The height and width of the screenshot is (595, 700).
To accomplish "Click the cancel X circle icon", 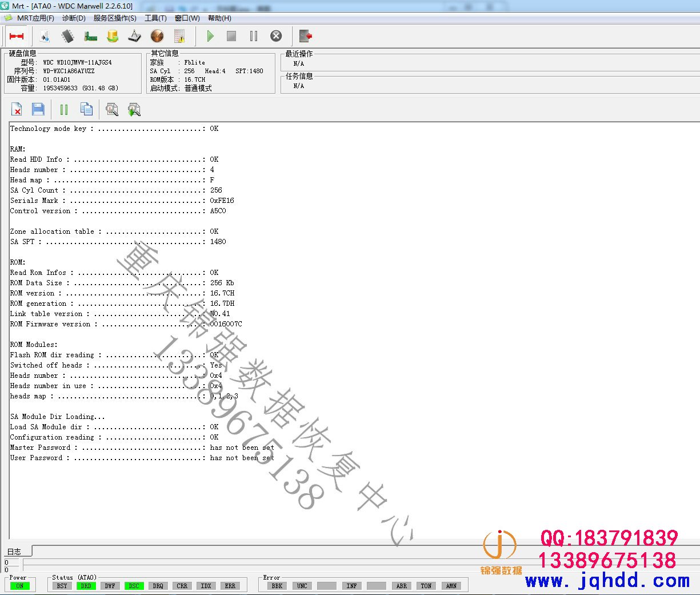I will (276, 36).
